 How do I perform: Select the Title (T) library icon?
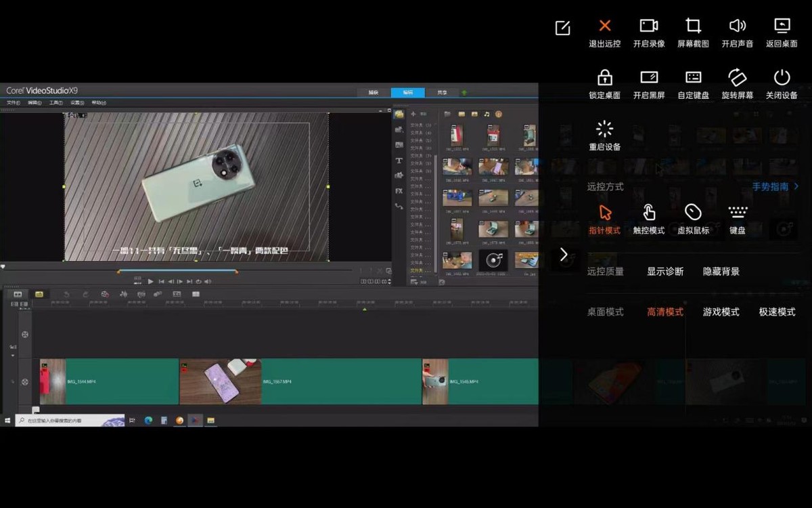(x=399, y=161)
